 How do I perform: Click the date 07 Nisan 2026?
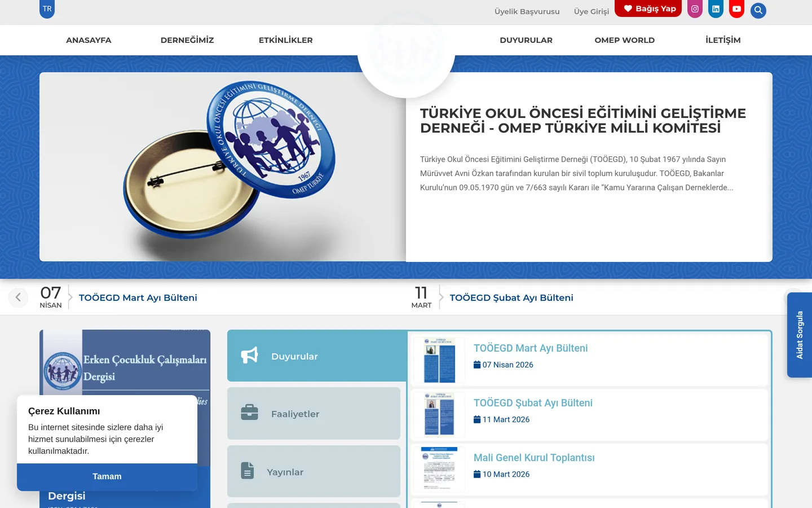tap(504, 365)
